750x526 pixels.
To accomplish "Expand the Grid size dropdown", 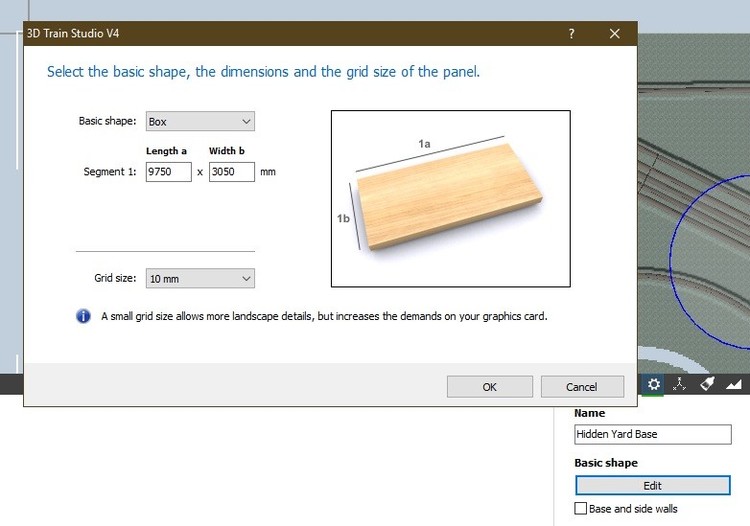I will (x=200, y=279).
